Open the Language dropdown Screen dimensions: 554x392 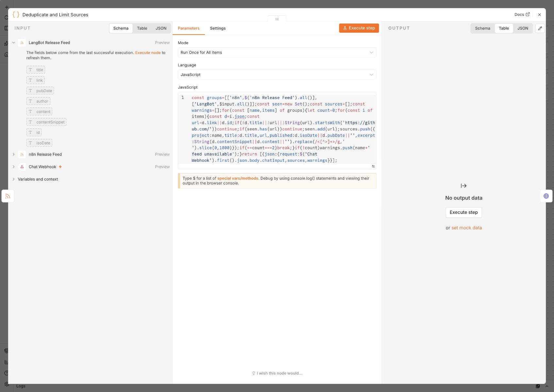point(277,75)
